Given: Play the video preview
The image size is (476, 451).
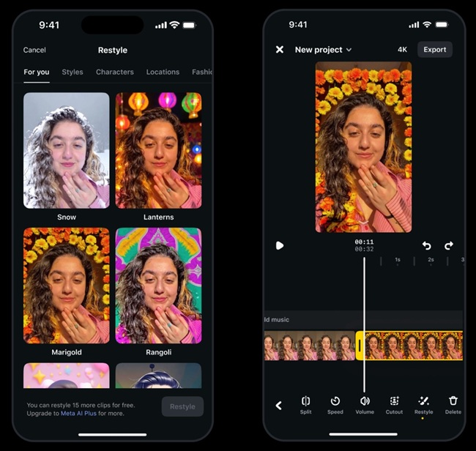Looking at the screenshot, I should click(280, 245).
